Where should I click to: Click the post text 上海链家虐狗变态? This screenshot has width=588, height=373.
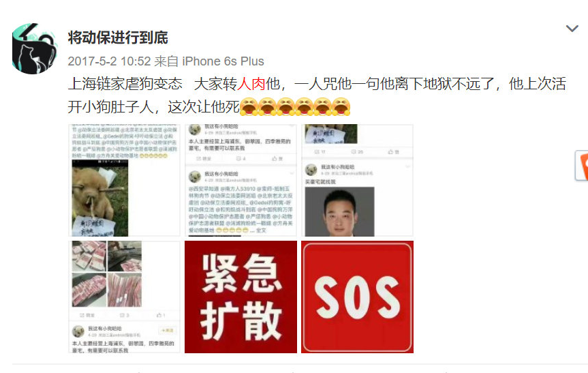click(125, 84)
